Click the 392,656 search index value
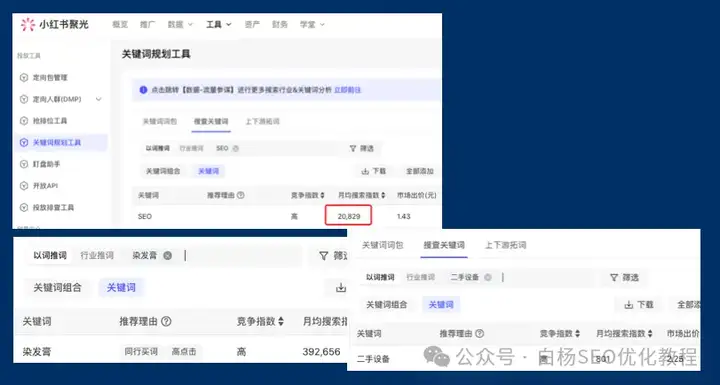This screenshot has width=720, height=385. (321, 352)
